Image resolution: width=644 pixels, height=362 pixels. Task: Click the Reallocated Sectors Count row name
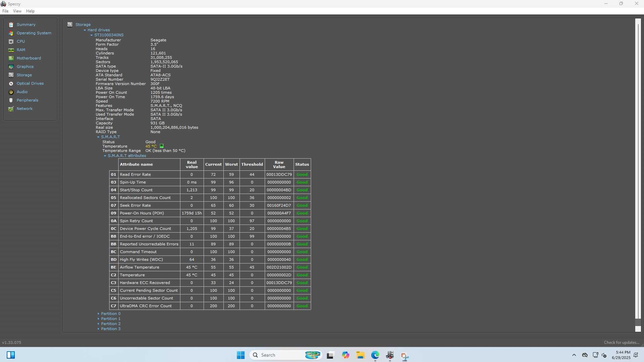[x=145, y=198]
